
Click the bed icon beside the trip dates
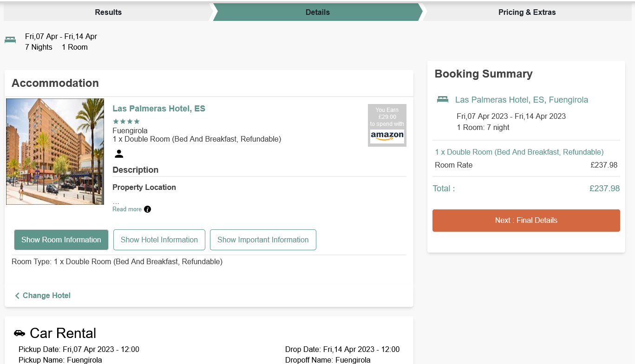coord(10,40)
